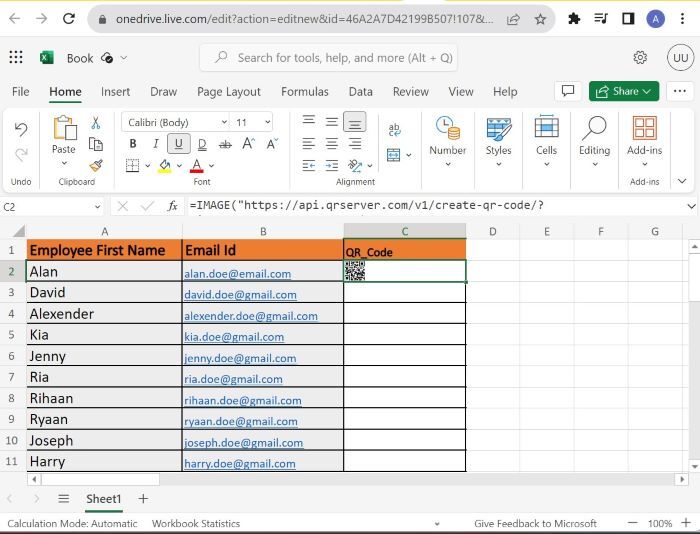Select the QR code cell C2

404,271
